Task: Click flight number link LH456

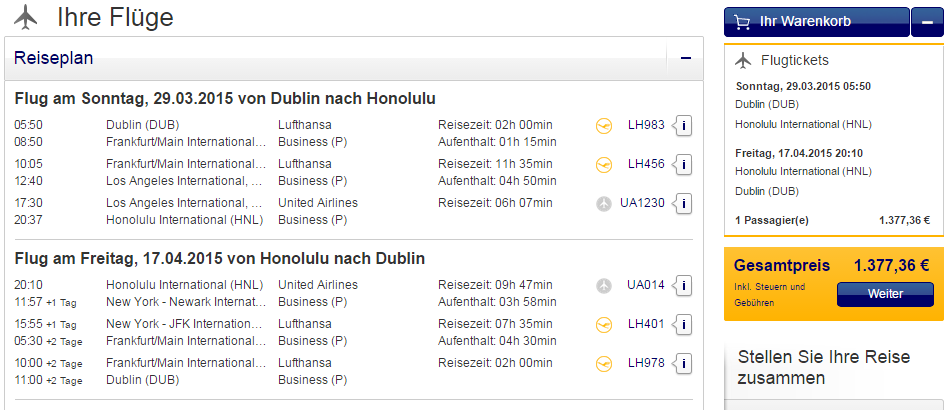Action: pyautogui.click(x=646, y=164)
